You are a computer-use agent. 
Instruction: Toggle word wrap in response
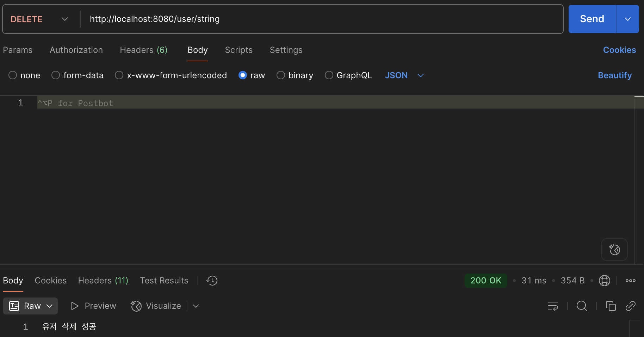pos(553,306)
